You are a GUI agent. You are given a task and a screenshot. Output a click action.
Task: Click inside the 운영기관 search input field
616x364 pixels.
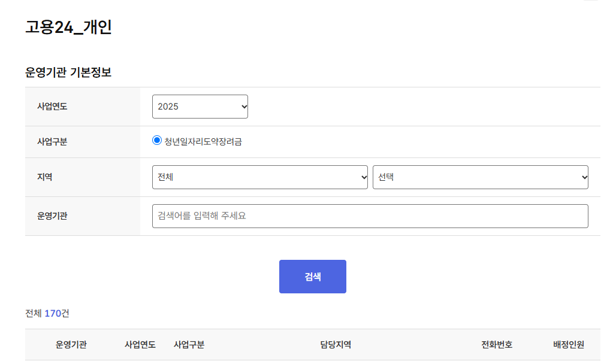370,216
